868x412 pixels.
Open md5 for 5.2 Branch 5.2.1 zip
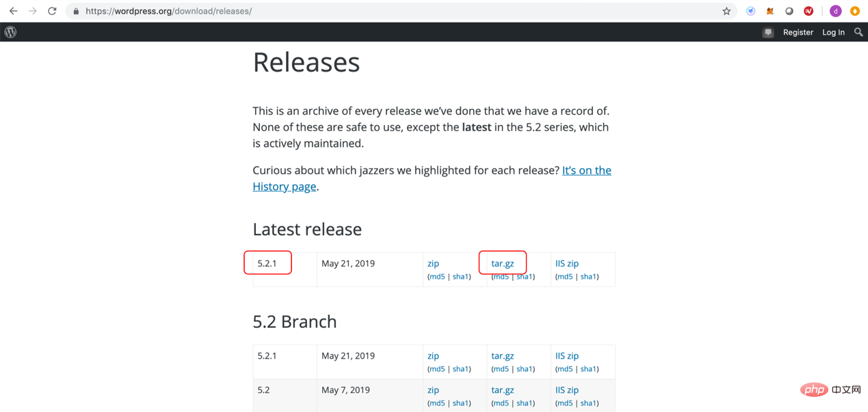[437, 369]
